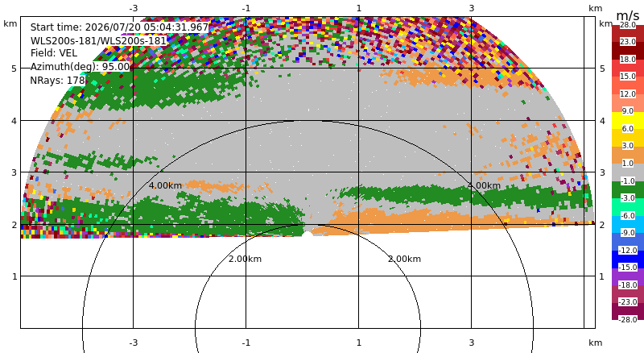Click the gray -1.0 colorbar band

coord(628,172)
